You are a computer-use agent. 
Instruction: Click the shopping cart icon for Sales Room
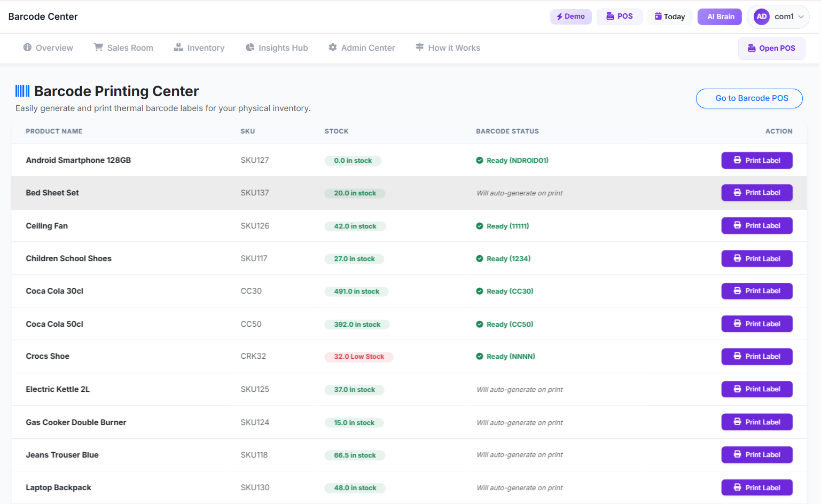tap(98, 48)
